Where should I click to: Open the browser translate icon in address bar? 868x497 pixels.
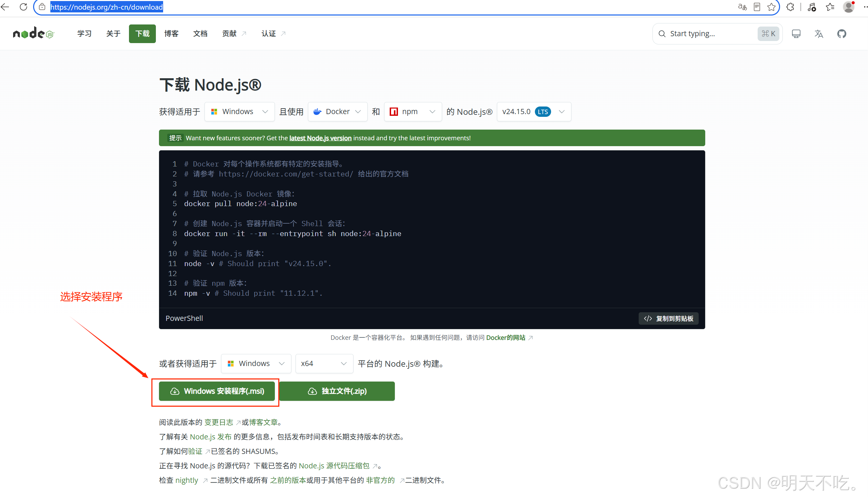[x=742, y=7]
